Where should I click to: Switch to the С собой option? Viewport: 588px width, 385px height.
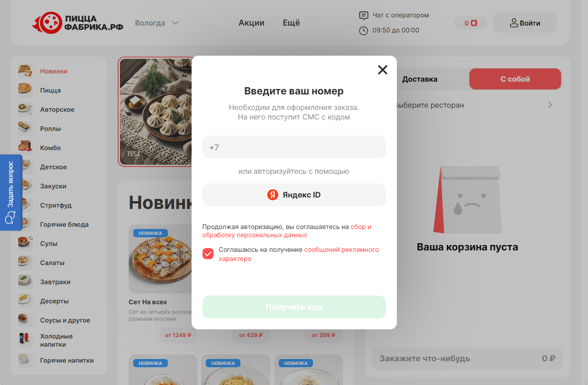[x=515, y=79]
